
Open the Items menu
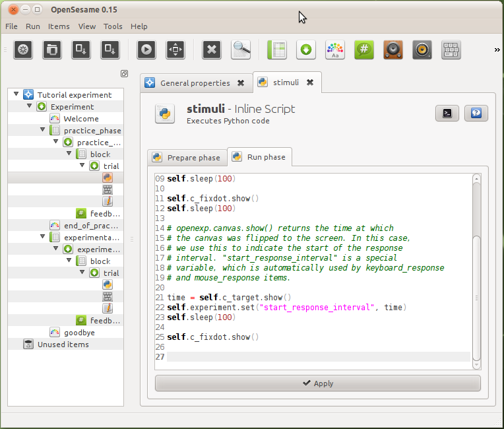pyautogui.click(x=59, y=26)
